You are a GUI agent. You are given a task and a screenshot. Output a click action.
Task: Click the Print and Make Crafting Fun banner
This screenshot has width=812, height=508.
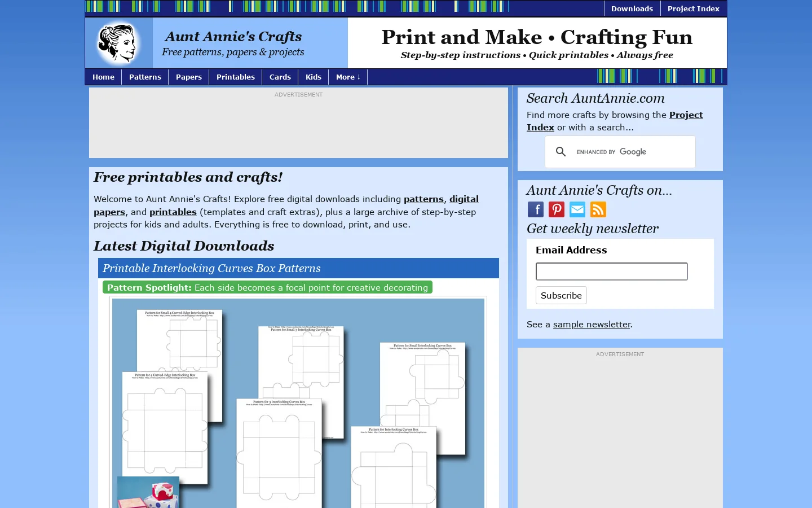tap(537, 43)
